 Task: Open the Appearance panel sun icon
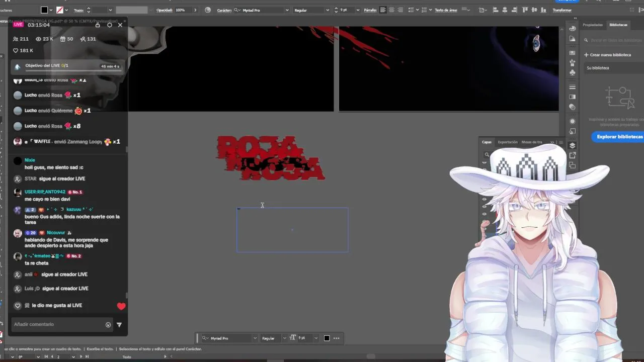[572, 121]
